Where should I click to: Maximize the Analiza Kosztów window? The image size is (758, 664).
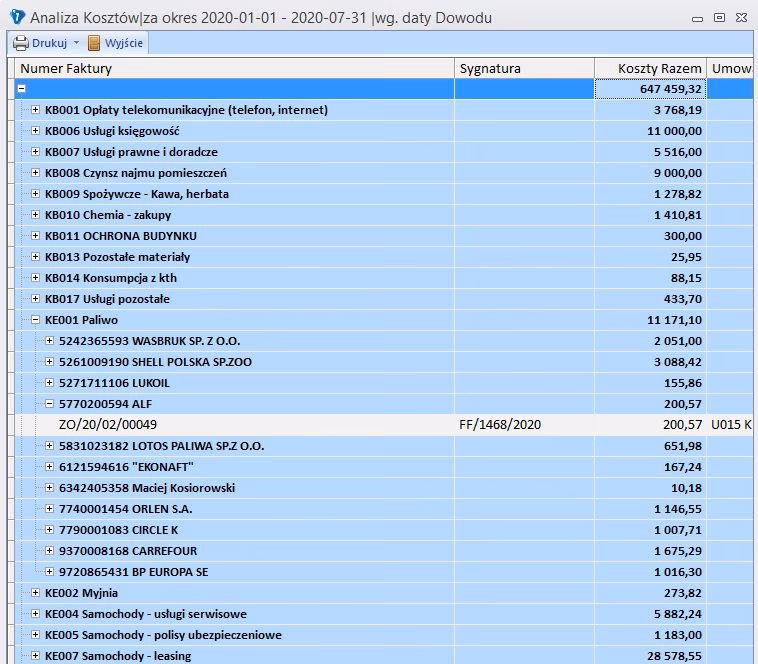719,17
